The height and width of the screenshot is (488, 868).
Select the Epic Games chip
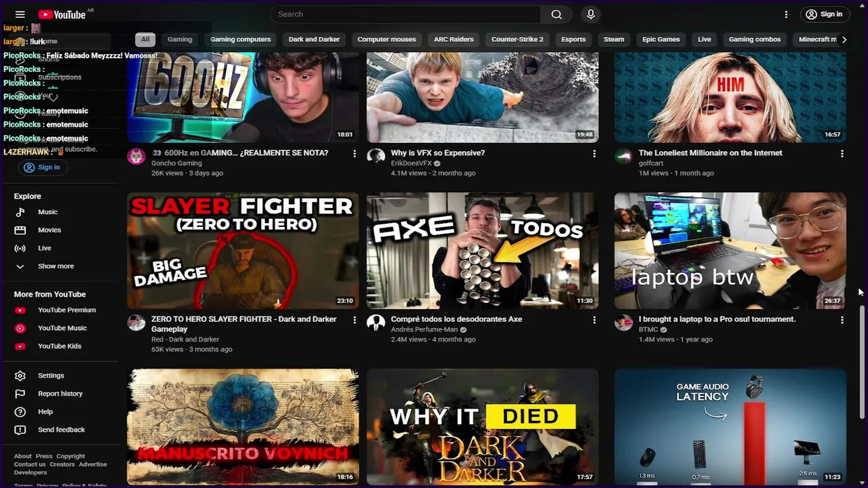[660, 39]
